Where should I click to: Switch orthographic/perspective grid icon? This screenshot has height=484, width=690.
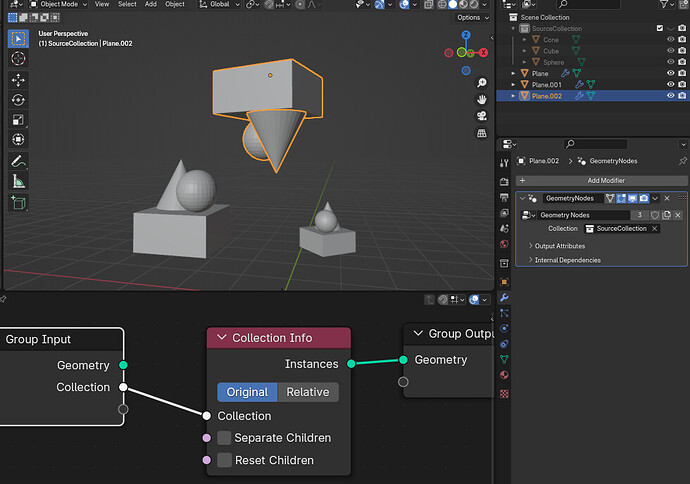tap(482, 133)
